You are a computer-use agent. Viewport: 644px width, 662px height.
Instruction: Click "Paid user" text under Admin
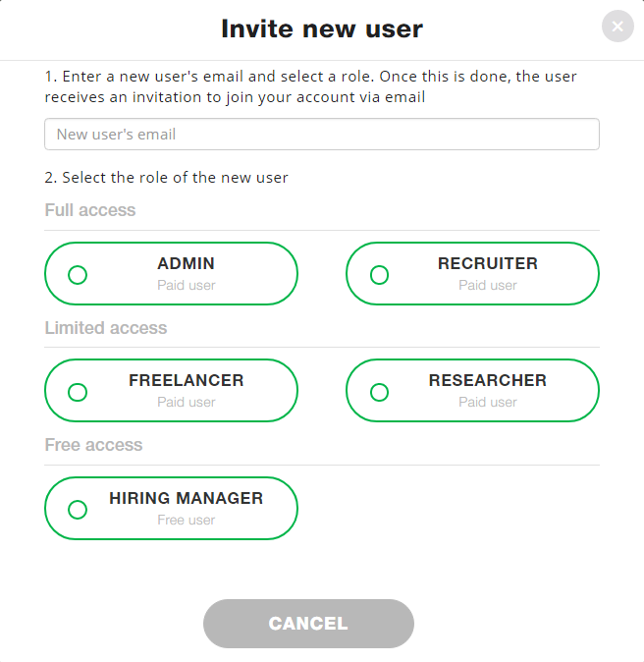(x=186, y=286)
